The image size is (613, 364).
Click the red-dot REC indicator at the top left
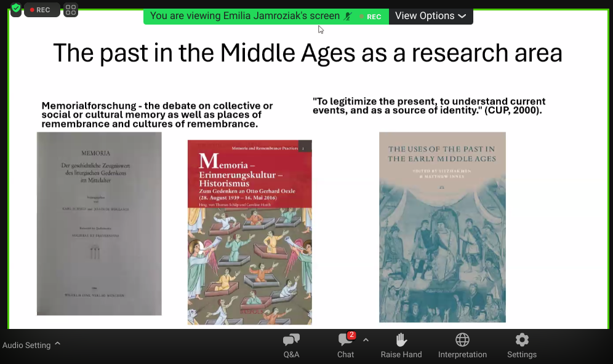tap(41, 10)
